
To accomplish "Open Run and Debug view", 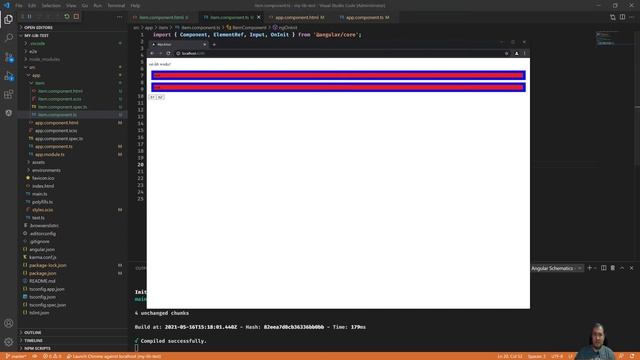I will pos(9,76).
